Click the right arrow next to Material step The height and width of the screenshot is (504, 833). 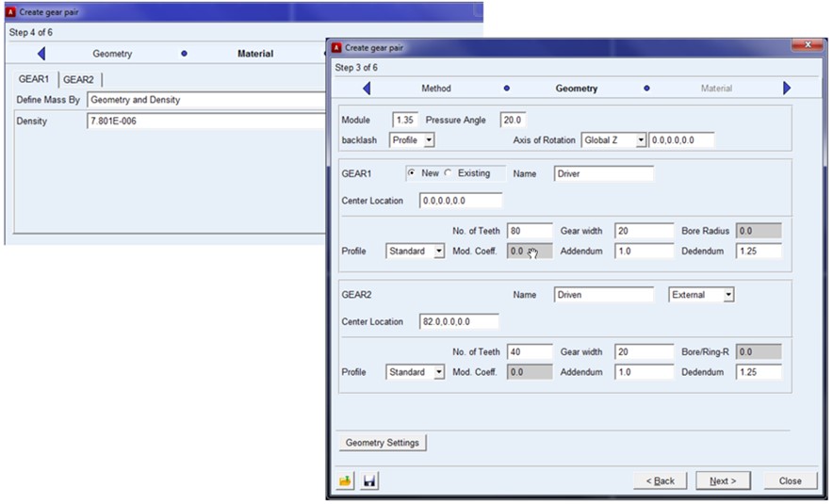(x=787, y=89)
